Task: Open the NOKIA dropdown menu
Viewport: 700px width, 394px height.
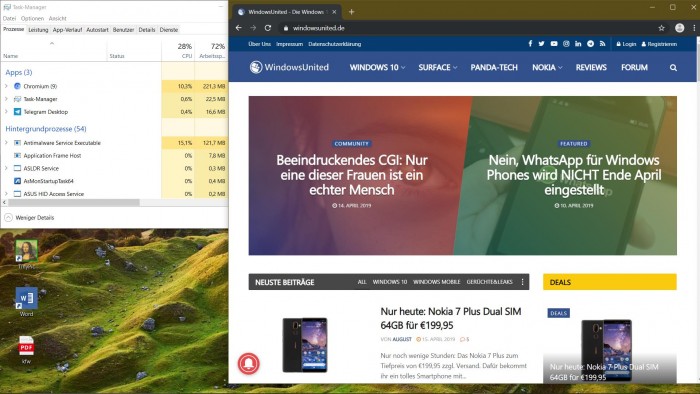Action: click(547, 67)
